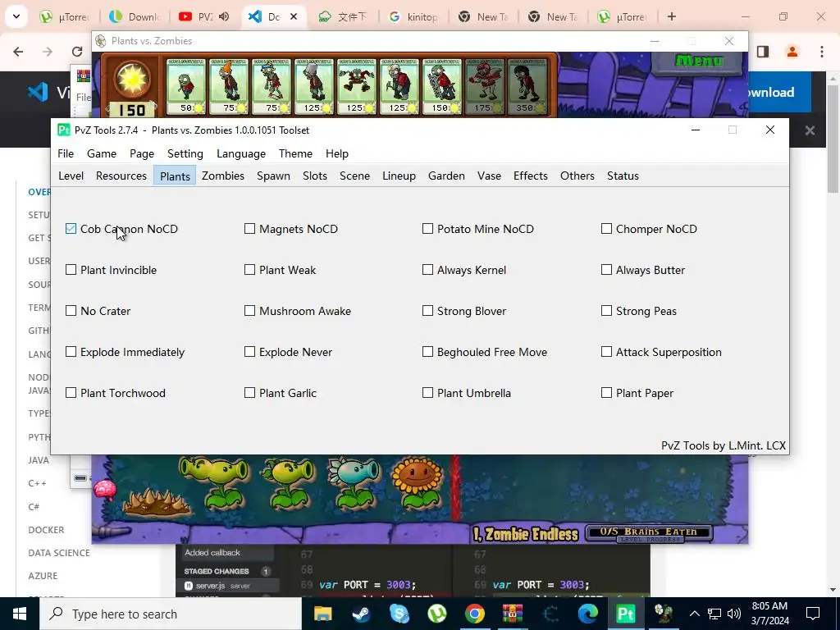
Task: Open the Theme menu
Action: (295, 153)
